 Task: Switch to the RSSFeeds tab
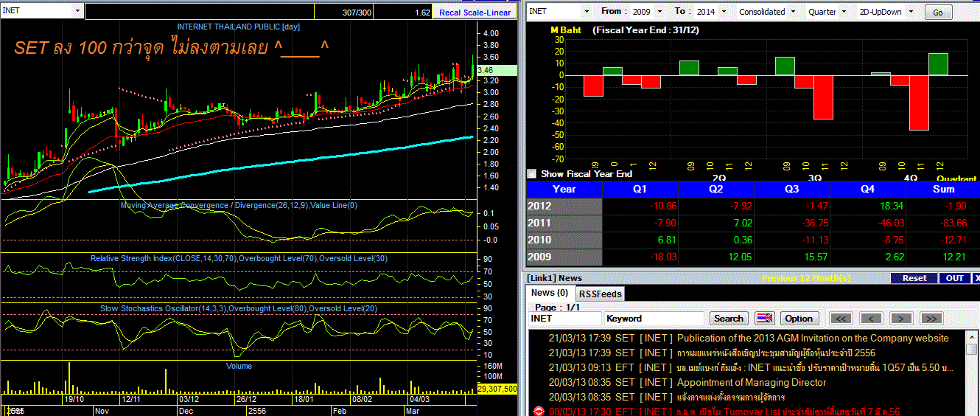pyautogui.click(x=599, y=294)
